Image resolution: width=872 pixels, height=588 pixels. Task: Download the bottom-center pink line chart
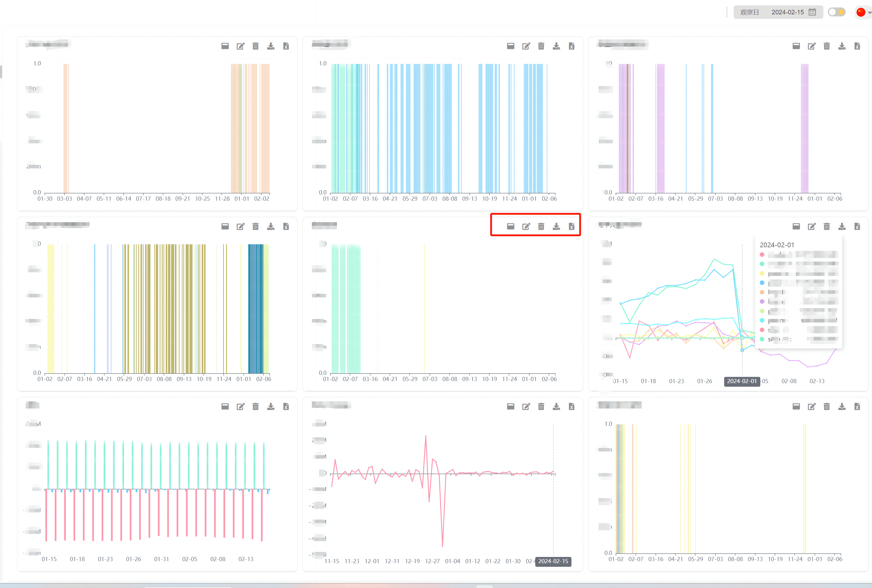coord(556,406)
